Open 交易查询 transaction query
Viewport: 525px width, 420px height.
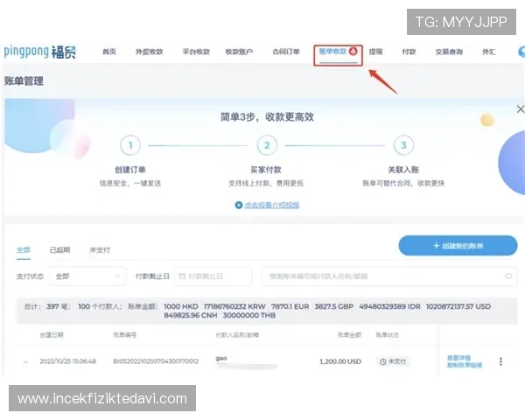click(449, 52)
